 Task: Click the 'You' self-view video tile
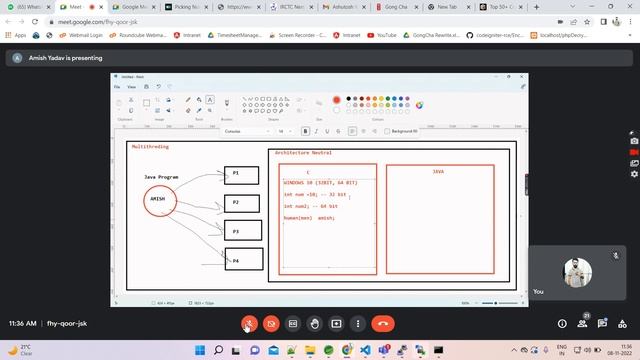tap(577, 273)
